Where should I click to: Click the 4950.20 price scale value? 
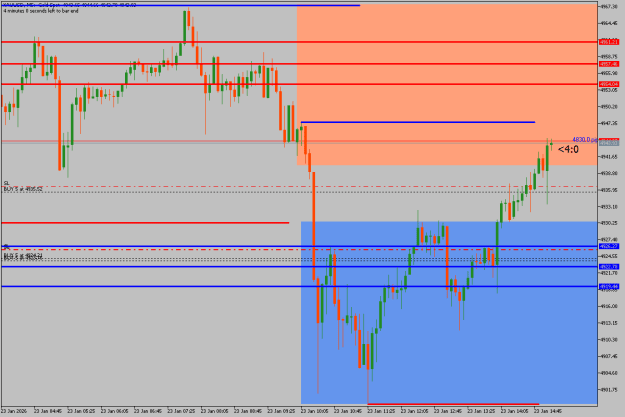coord(609,107)
